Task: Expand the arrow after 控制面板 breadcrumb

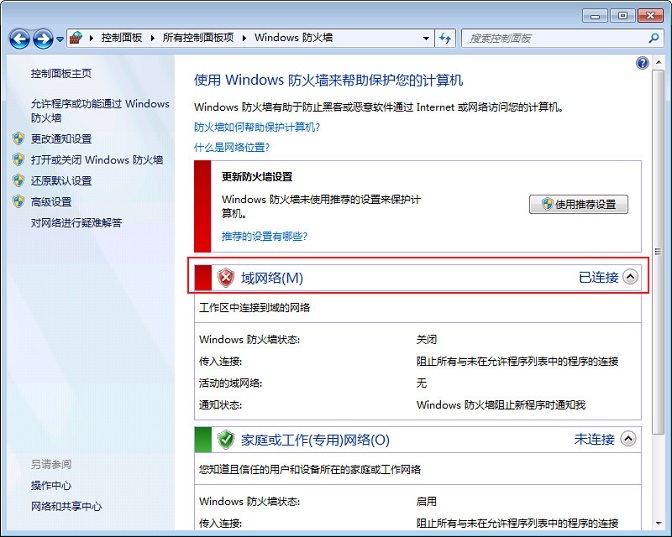Action: click(152, 38)
